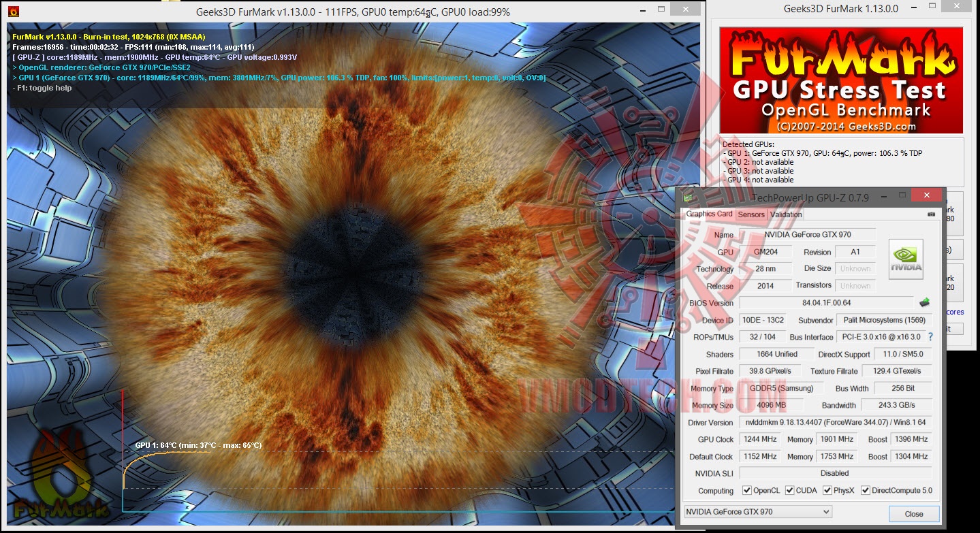Open the Validation tab
The height and width of the screenshot is (533, 980).
pyautogui.click(x=786, y=214)
